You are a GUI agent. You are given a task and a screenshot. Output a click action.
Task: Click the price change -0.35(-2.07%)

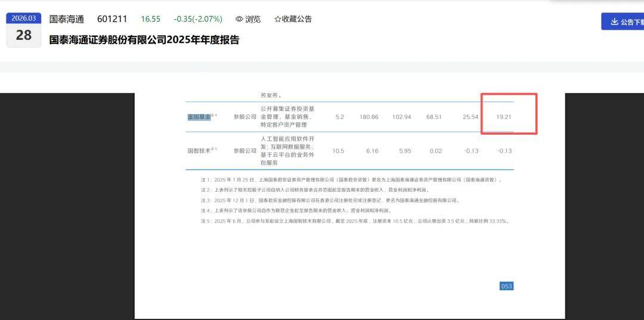[x=199, y=19]
